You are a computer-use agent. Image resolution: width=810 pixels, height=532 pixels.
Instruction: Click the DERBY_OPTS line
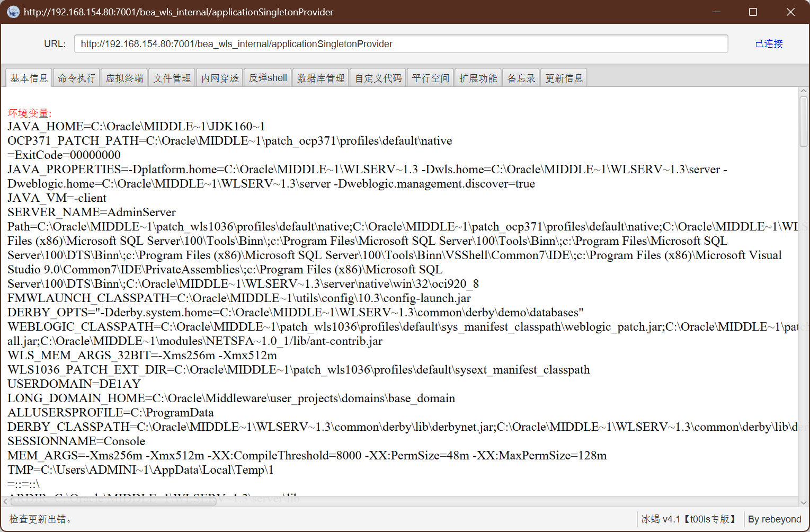[x=296, y=312]
